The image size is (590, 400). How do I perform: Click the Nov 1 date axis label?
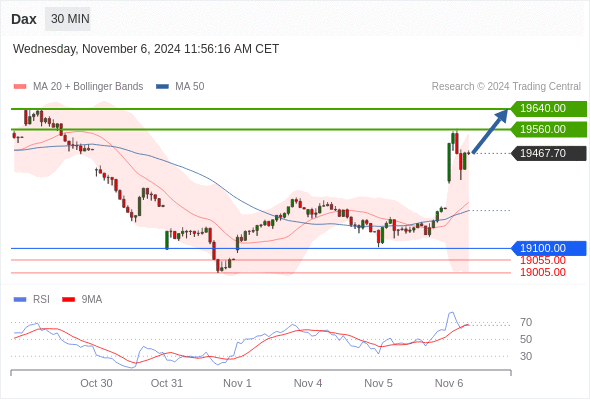[x=237, y=383]
